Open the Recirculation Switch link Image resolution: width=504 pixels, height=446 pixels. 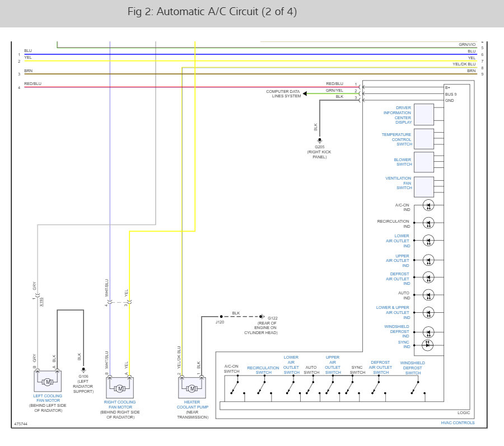pos(263,370)
